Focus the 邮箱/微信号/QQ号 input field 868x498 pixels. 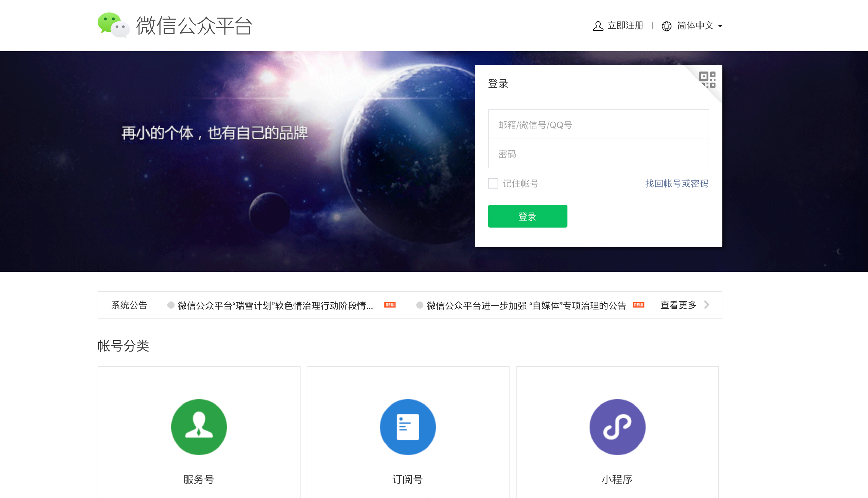598,124
